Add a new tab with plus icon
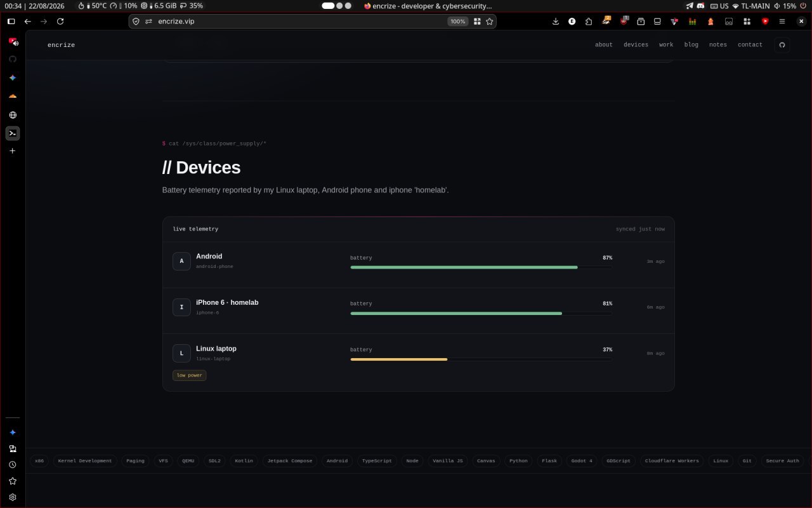The width and height of the screenshot is (812, 508). 12,150
